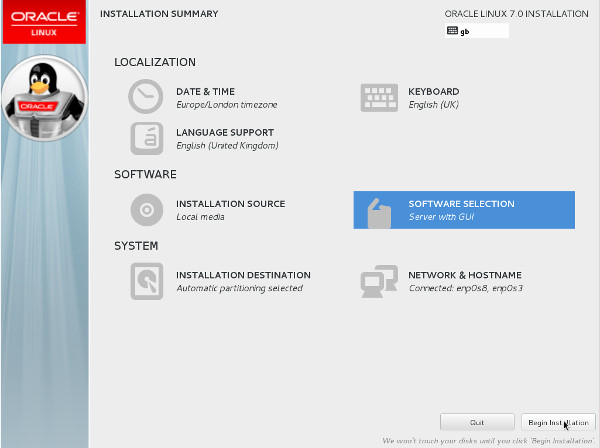The width and height of the screenshot is (600, 448).
Task: Click the Keyboard layout icon
Action: coord(379,98)
